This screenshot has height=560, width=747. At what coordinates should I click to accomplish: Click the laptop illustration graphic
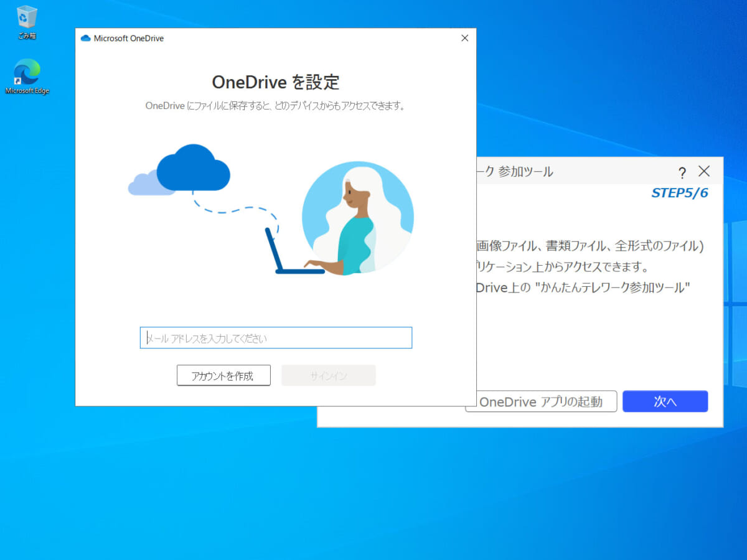[x=293, y=255]
